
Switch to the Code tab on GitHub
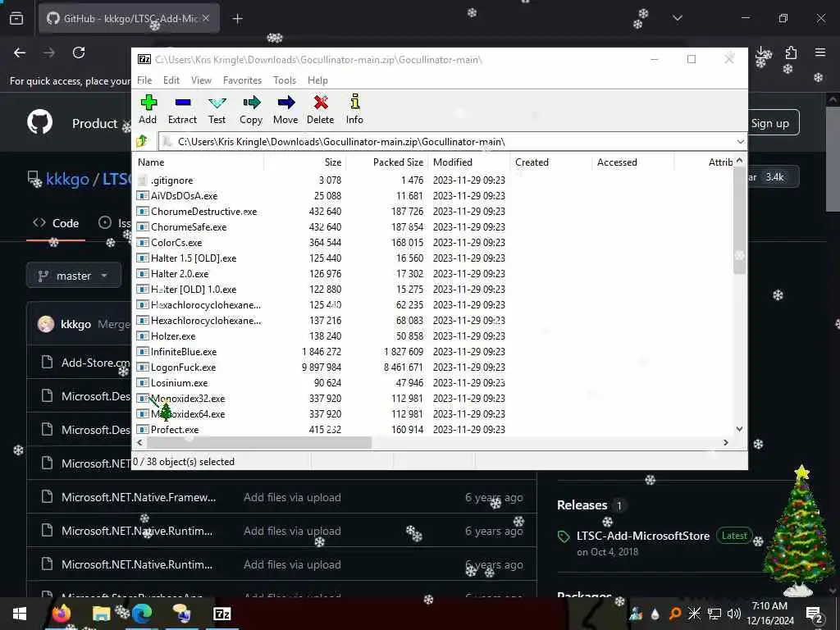coord(56,223)
